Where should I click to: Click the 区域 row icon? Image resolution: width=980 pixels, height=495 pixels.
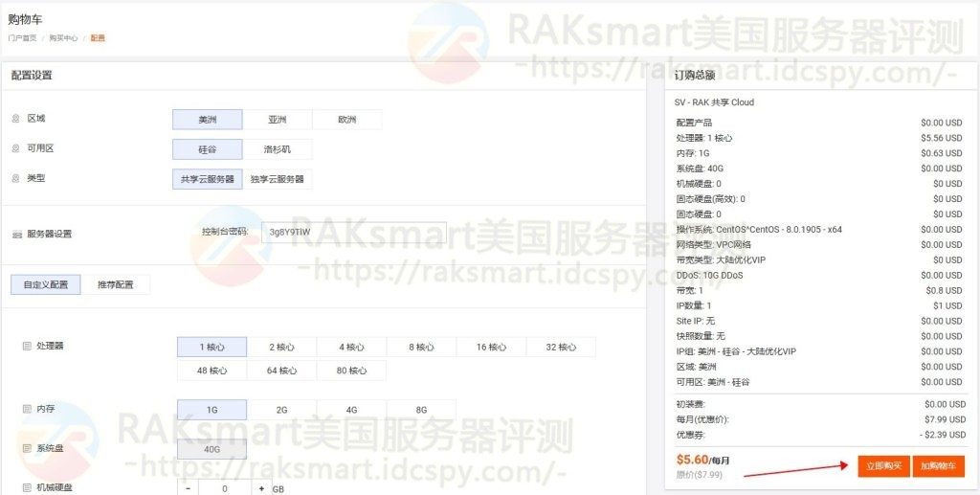tap(16, 118)
